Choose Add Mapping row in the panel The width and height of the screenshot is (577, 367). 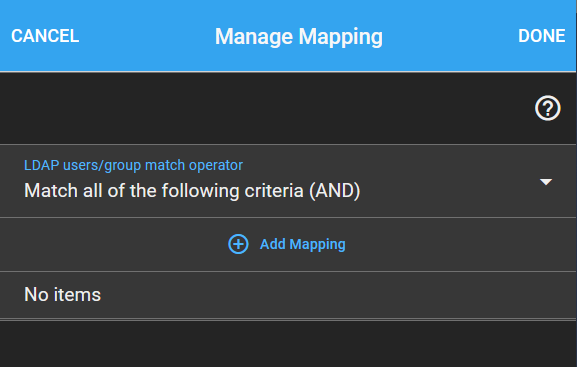pyautogui.click(x=288, y=244)
